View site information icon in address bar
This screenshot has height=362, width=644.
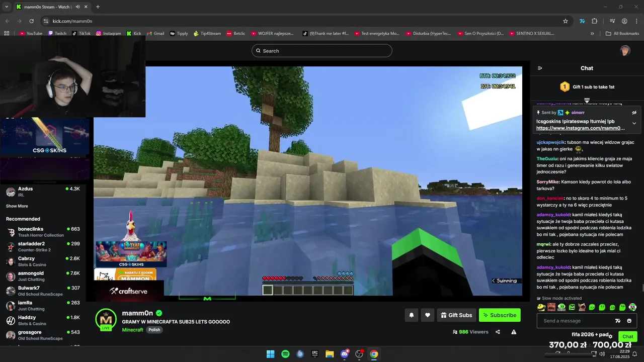pyautogui.click(x=46, y=21)
